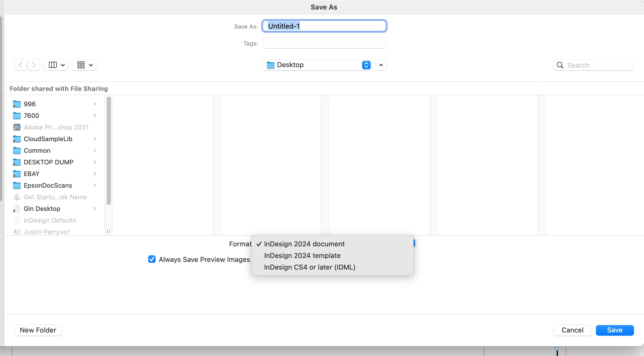
Task: Click the Gin Desktop alias icon
Action: point(17,209)
